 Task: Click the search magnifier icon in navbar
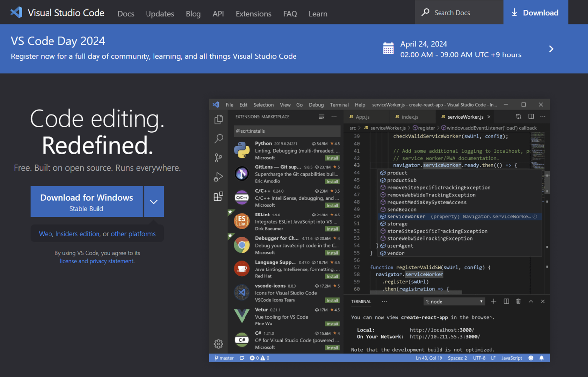tap(425, 12)
